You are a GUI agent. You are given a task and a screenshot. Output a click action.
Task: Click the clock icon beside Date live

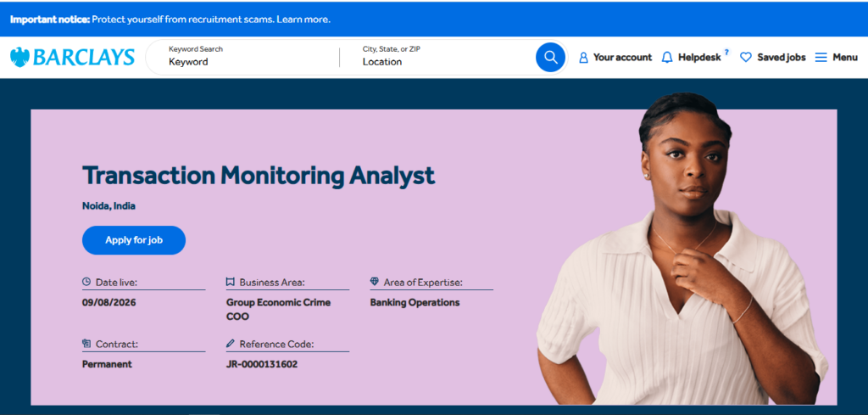86,282
